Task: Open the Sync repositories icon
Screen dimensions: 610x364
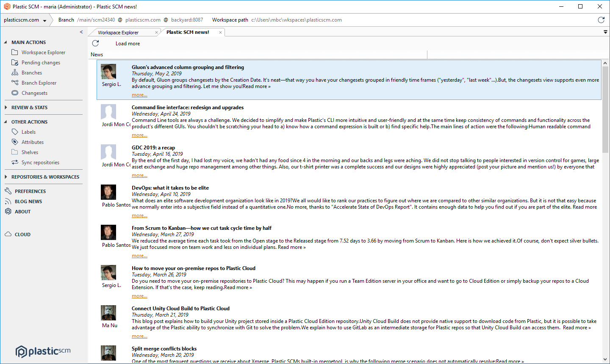Action: [x=15, y=163]
